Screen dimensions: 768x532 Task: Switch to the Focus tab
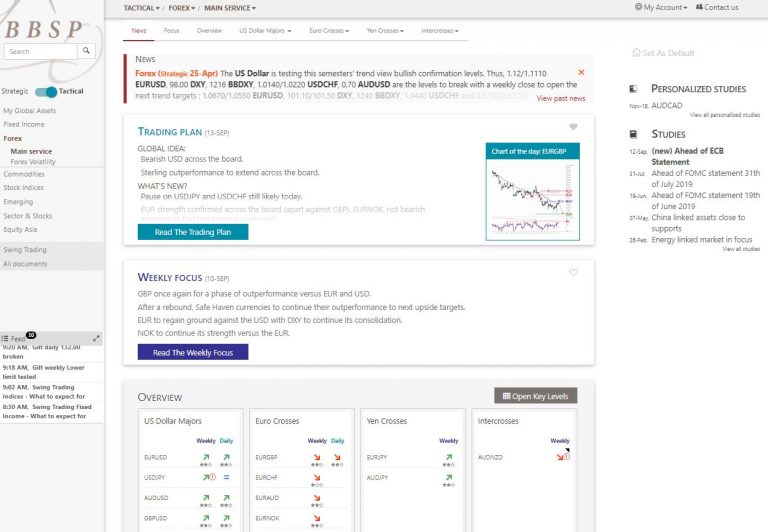click(171, 30)
